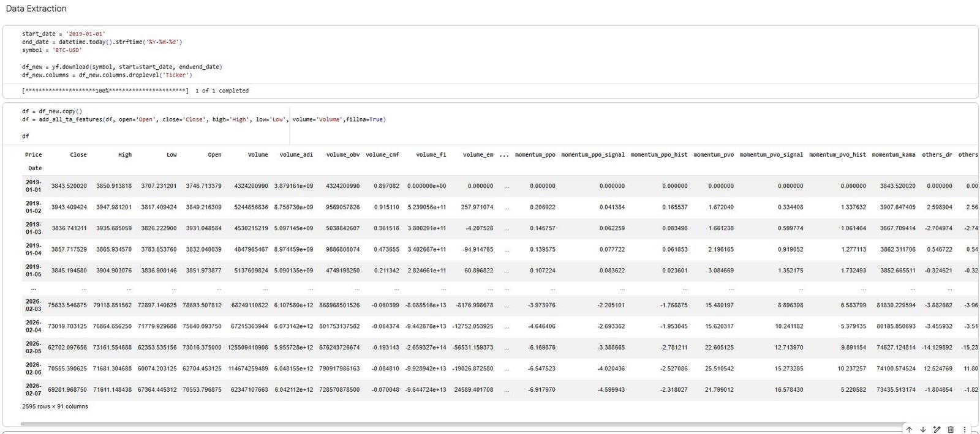The height and width of the screenshot is (434, 980).
Task: Click the horizontal scrollbar under the table
Action: coord(462,424)
